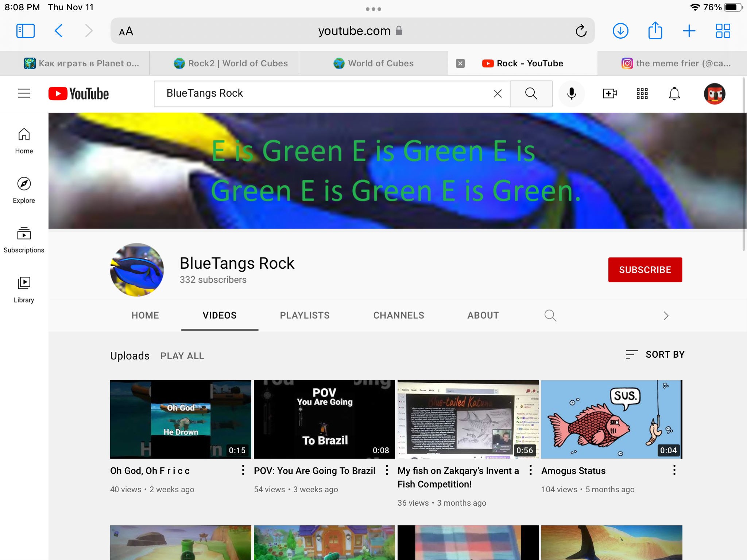747x560 pixels.
Task: Show more channel tabs arrow
Action: tap(666, 315)
